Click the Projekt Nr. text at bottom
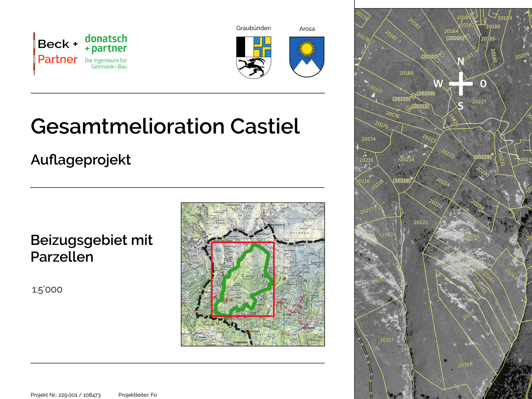This screenshot has width=532, height=399. pos(66,395)
